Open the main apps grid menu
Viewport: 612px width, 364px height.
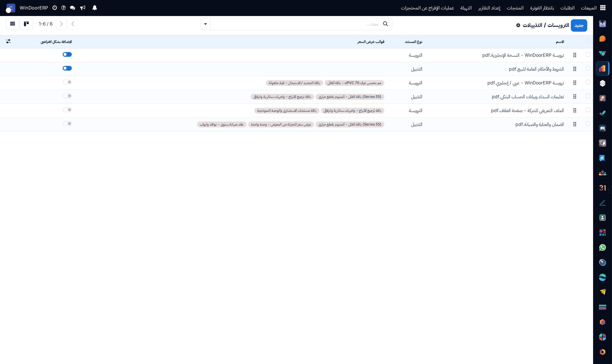pyautogui.click(x=603, y=8)
